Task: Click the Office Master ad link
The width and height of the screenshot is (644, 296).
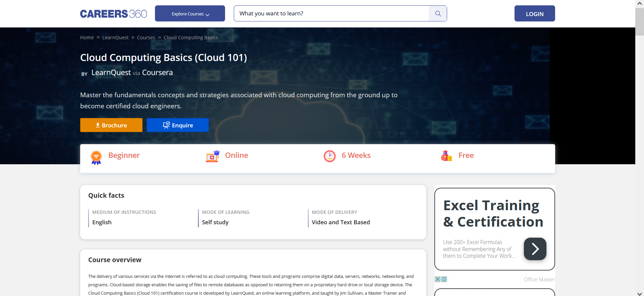Action: (539, 279)
